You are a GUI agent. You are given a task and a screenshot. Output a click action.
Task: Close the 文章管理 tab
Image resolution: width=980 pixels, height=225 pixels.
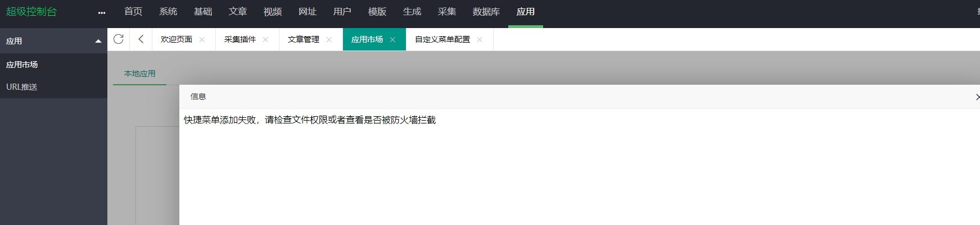pyautogui.click(x=329, y=39)
